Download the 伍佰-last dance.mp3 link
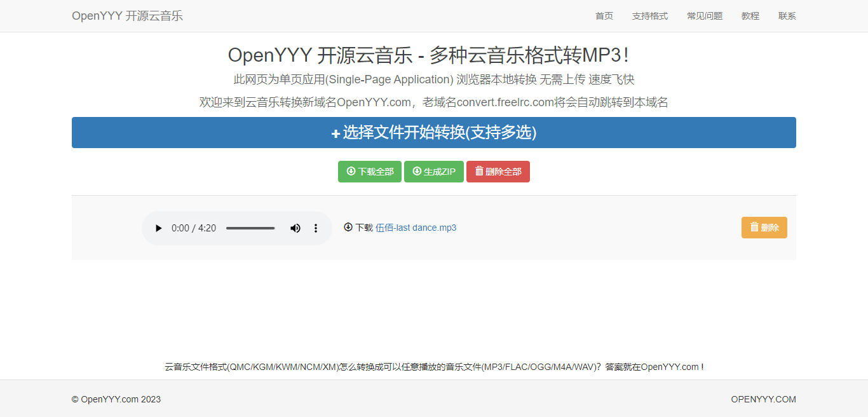 (x=416, y=228)
